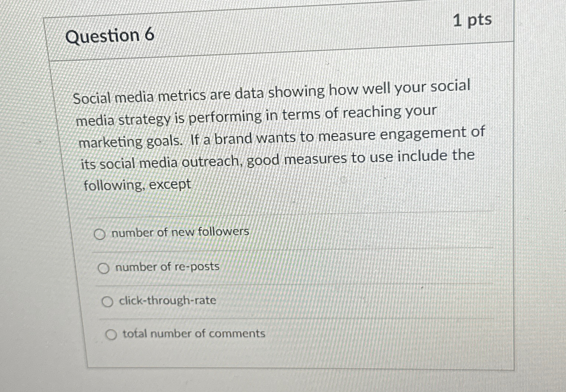Image resolution: width=566 pixels, height=392 pixels.
Task: Choose the "number of re-posts" radio button
Action: [103, 268]
